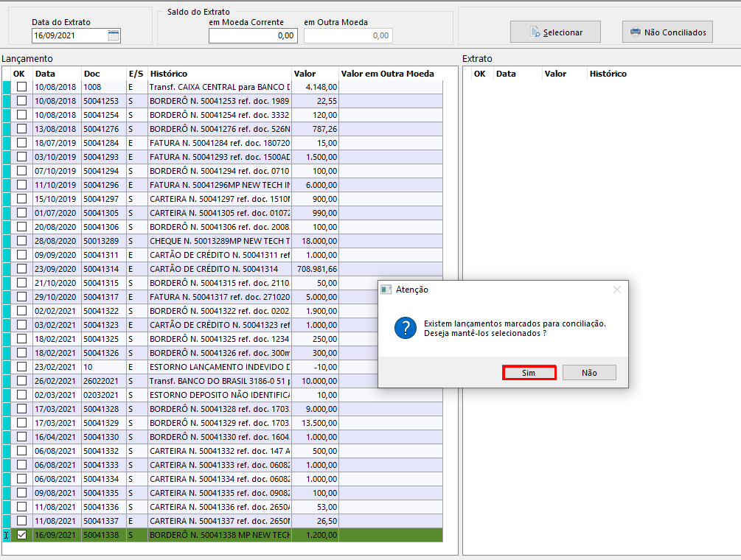Screen dimensions: 741x560
Task: Select doc cell 50041332
Action: point(104,451)
